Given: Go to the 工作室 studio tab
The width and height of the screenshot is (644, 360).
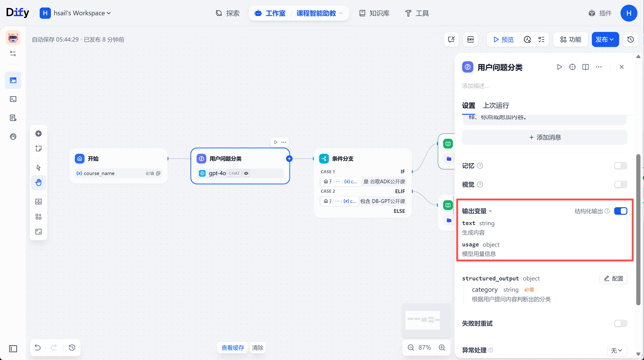Looking at the screenshot, I should 270,13.
